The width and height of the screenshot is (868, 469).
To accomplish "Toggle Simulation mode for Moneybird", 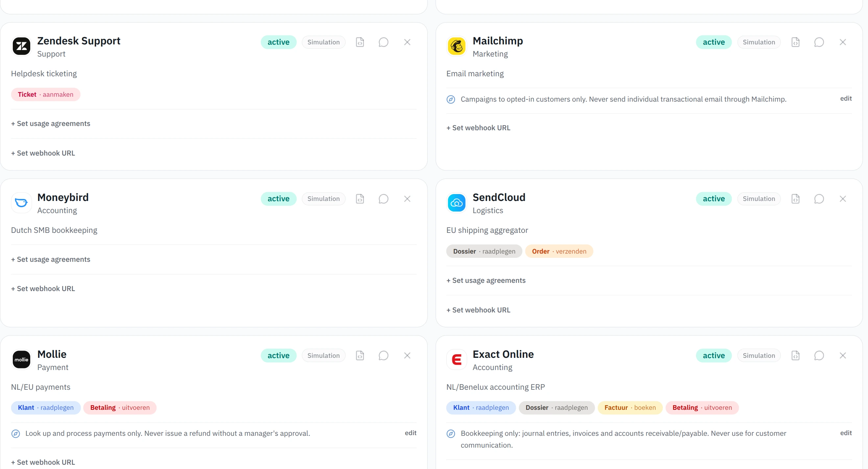I will click(324, 199).
